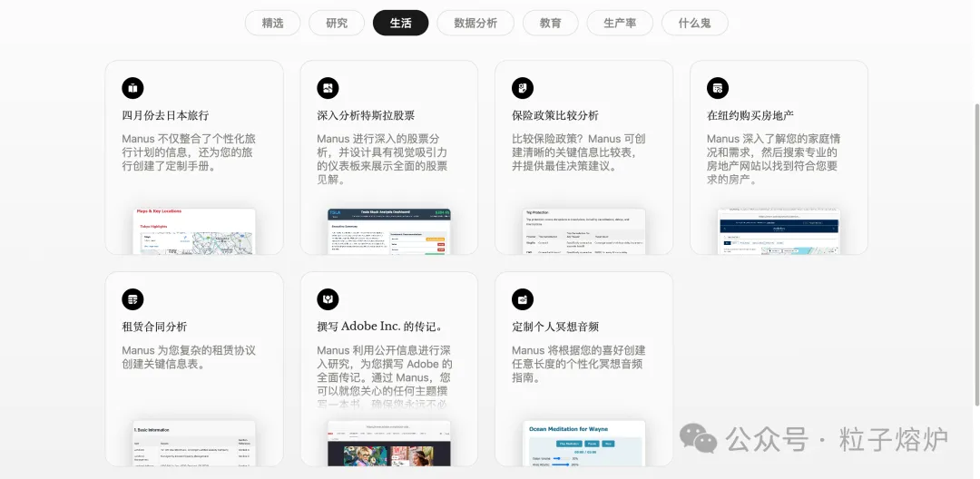
Task: Open the Ocean Meditation for Wayne thumbnail
Action: [583, 443]
